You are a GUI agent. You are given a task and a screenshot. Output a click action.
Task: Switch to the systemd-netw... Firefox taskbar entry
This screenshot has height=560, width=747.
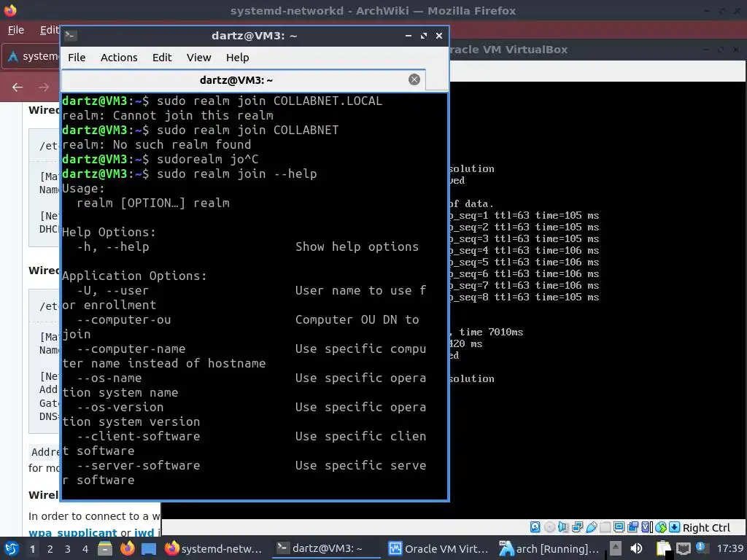[214, 548]
